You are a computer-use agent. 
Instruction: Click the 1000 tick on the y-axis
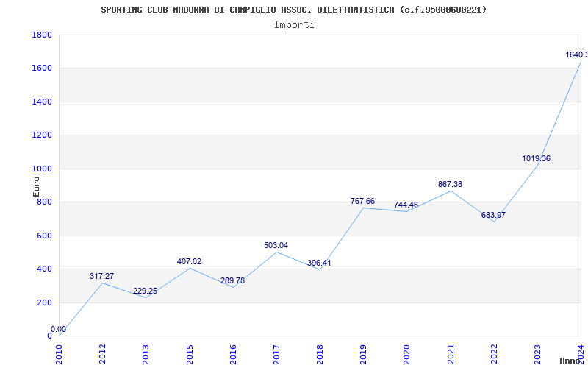[42, 169]
